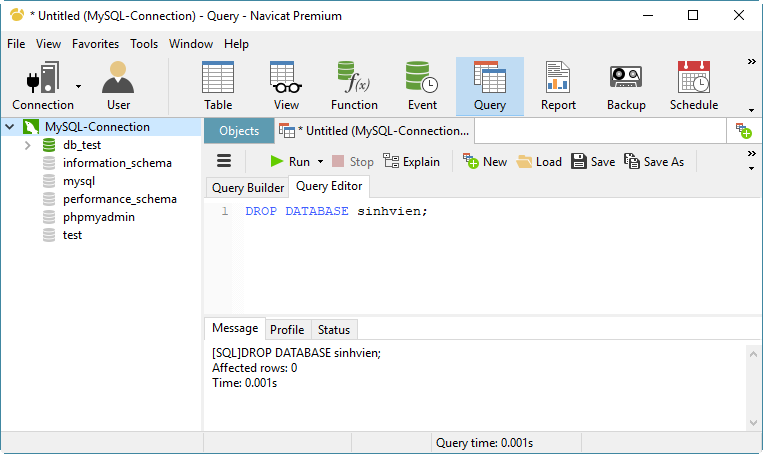Open the query hamburger menu icon
Viewport: 763px width, 454px height.
224,161
